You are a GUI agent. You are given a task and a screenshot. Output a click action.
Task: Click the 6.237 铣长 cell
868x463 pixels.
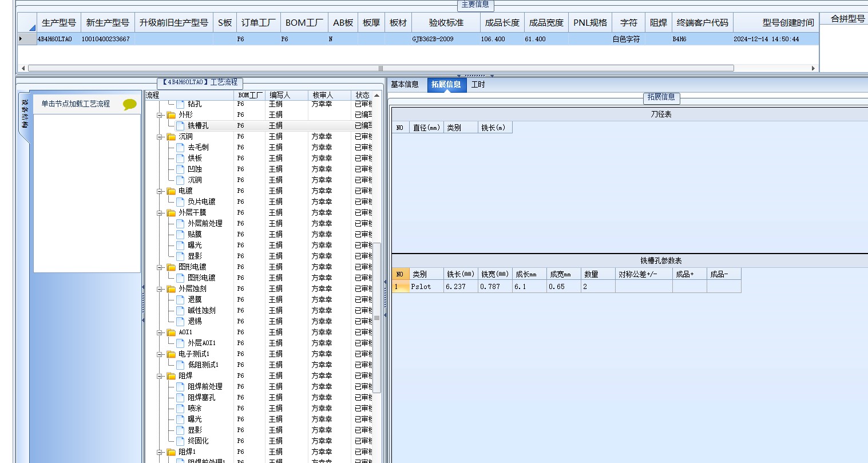pyautogui.click(x=461, y=286)
